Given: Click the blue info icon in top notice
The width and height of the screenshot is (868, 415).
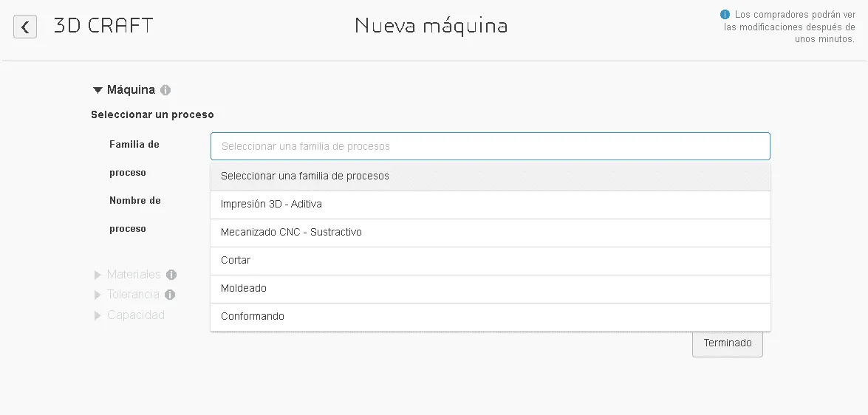Looking at the screenshot, I should tap(725, 14).
